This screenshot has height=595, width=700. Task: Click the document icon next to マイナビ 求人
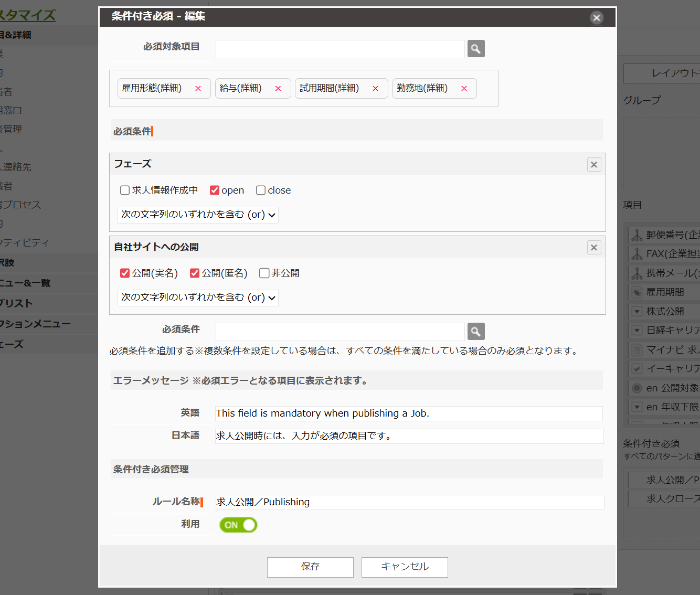636,349
